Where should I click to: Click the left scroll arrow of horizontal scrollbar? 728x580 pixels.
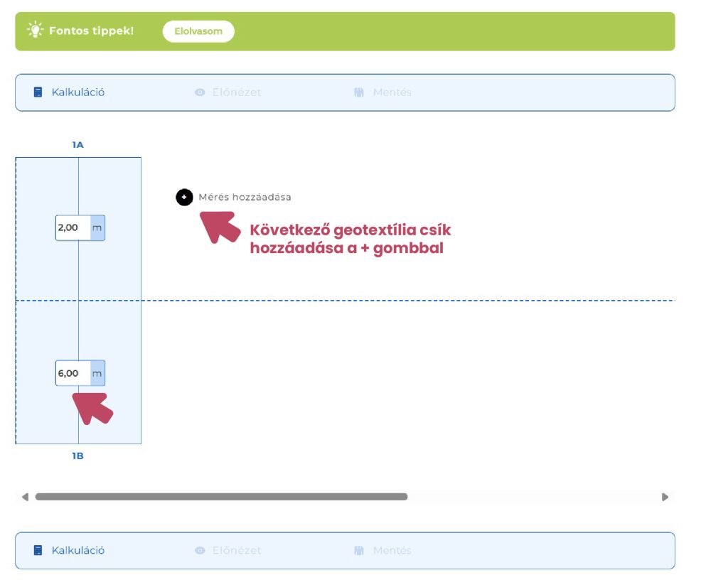[25, 497]
